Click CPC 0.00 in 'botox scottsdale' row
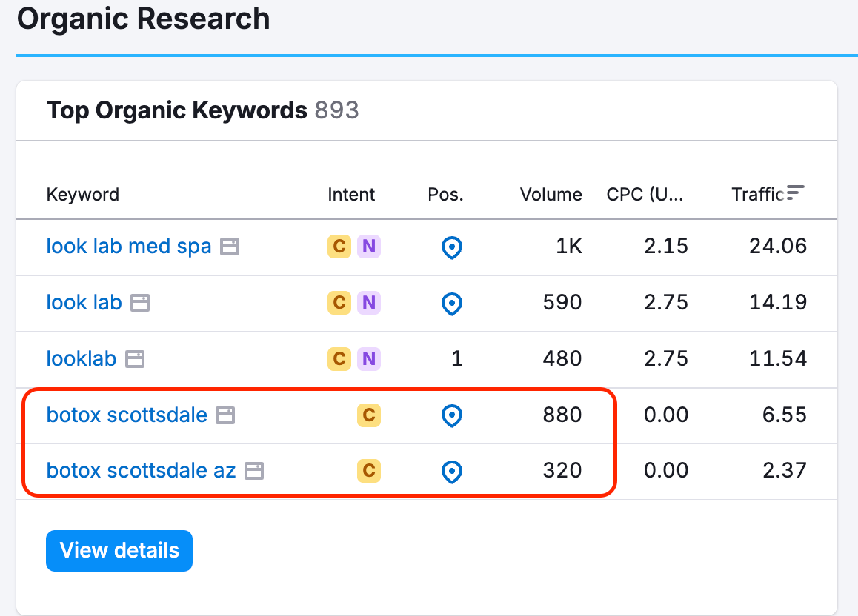 (666, 415)
